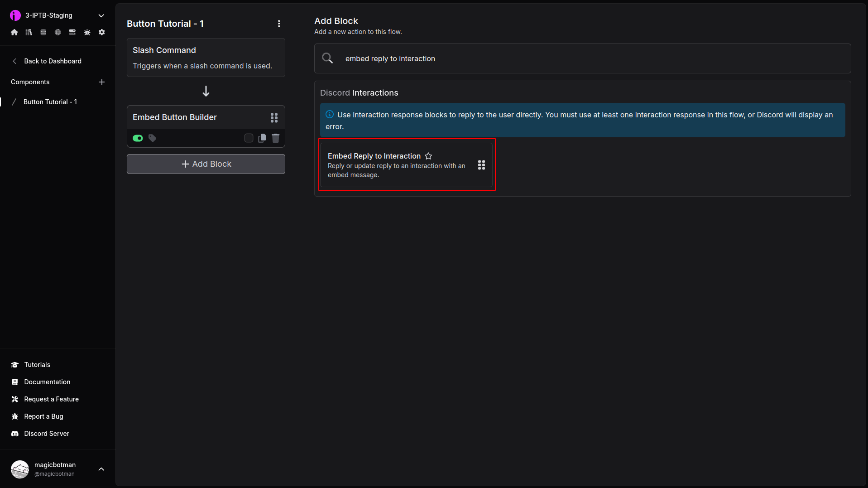Expand the magicbotman account menu chevron
868x488 pixels.
coord(101,469)
